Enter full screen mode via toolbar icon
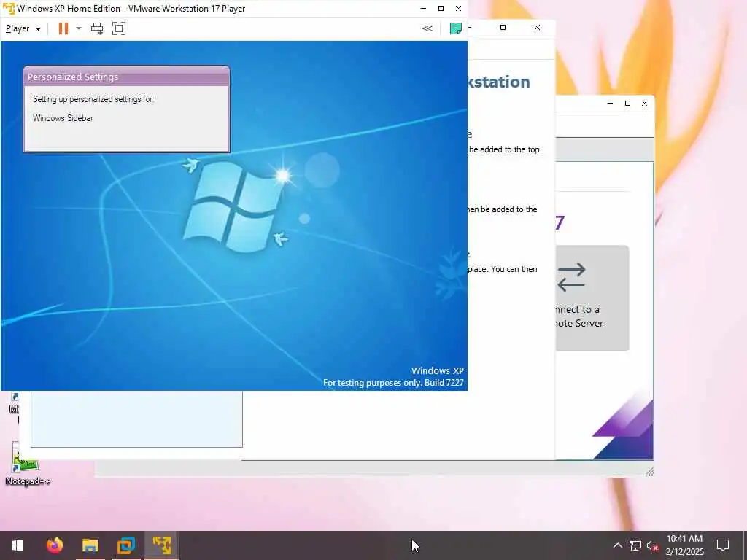Viewport: 747px width, 560px height. pos(119,28)
